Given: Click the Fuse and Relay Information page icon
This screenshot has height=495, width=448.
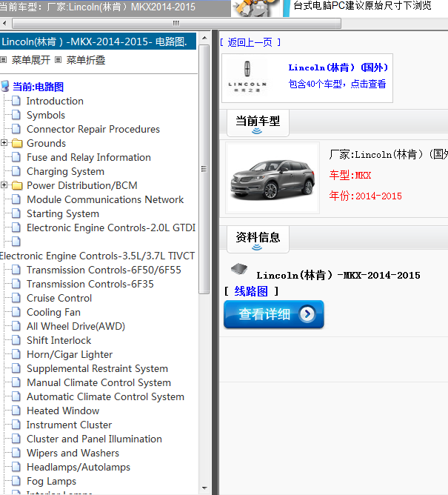Looking at the screenshot, I should pyautogui.click(x=16, y=157).
